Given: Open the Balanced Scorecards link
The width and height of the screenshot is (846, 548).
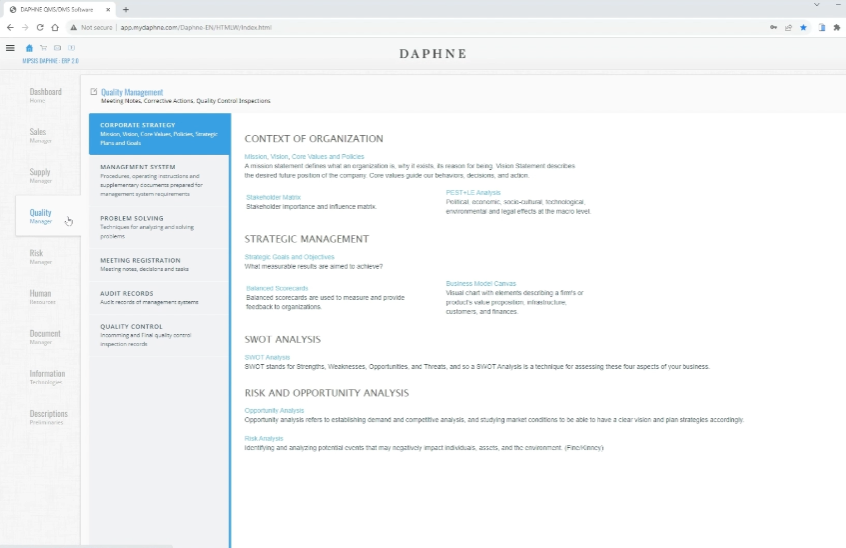Looking at the screenshot, I should [x=277, y=289].
